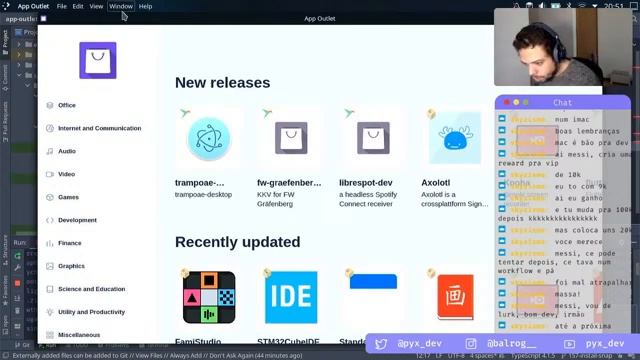The width and height of the screenshot is (640, 360).
Task: Open the trampoae-desktop app icon
Action: [209, 139]
